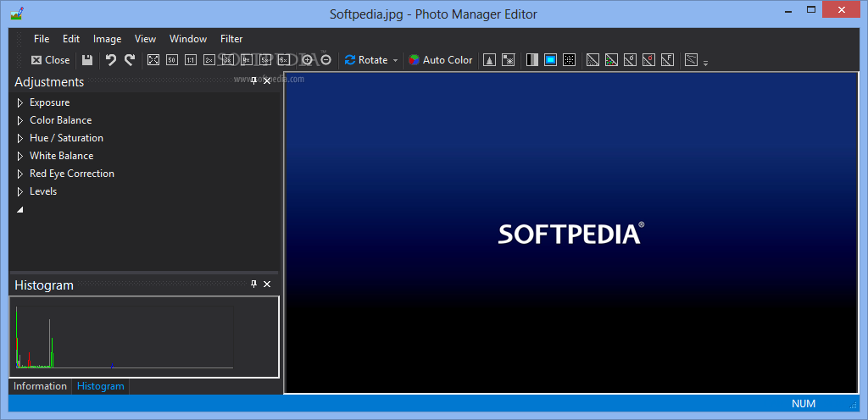Fit image to window zoom icon

coord(153,59)
